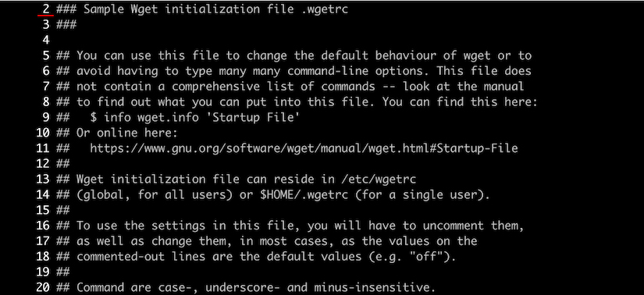Screen dimensions: 644x295
Task: Click '$HOME/.wgetrc' on line 14
Action: pyautogui.click(x=304, y=195)
